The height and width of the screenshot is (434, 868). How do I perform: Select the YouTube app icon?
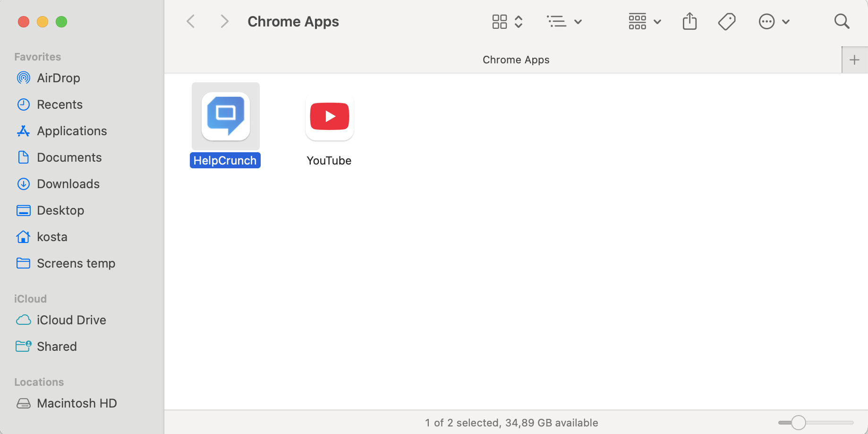click(330, 116)
